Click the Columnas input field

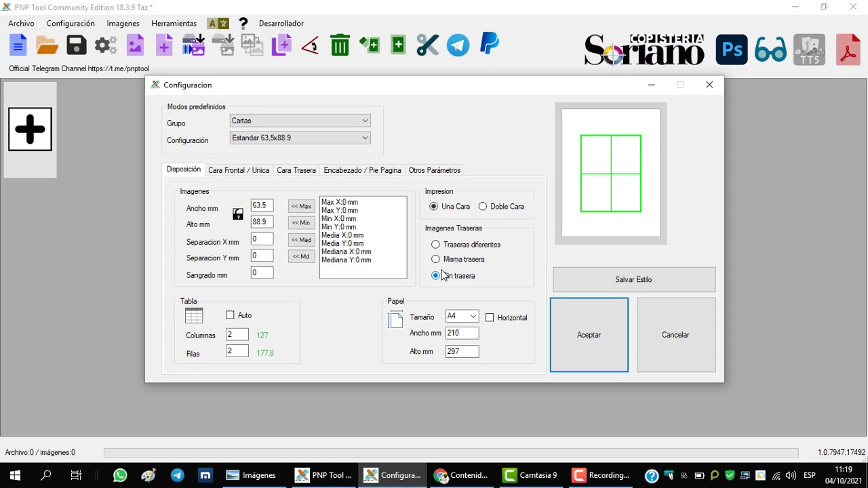tap(237, 334)
